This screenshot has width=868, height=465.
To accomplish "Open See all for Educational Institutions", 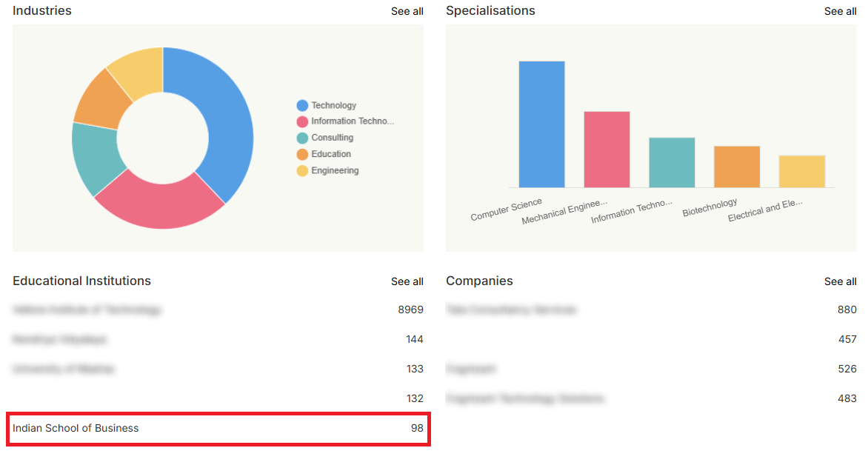I will 407,281.
